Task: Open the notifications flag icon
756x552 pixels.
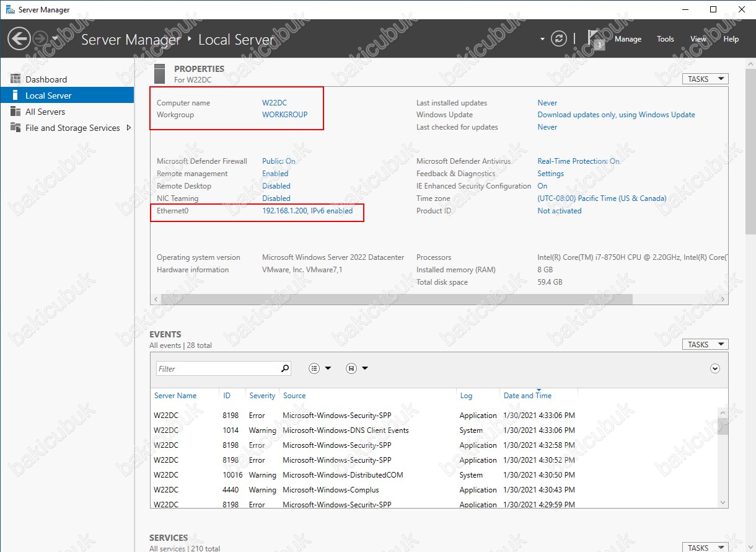Action: click(x=595, y=39)
